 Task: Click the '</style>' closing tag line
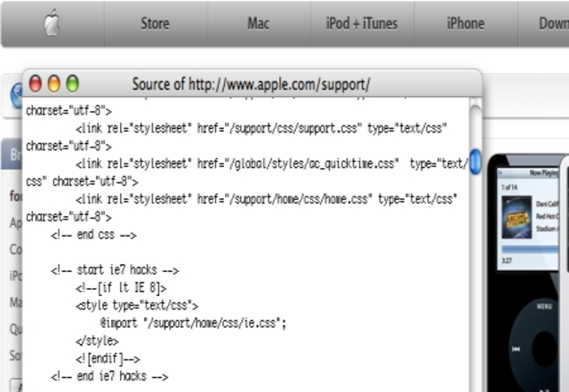coord(97,341)
